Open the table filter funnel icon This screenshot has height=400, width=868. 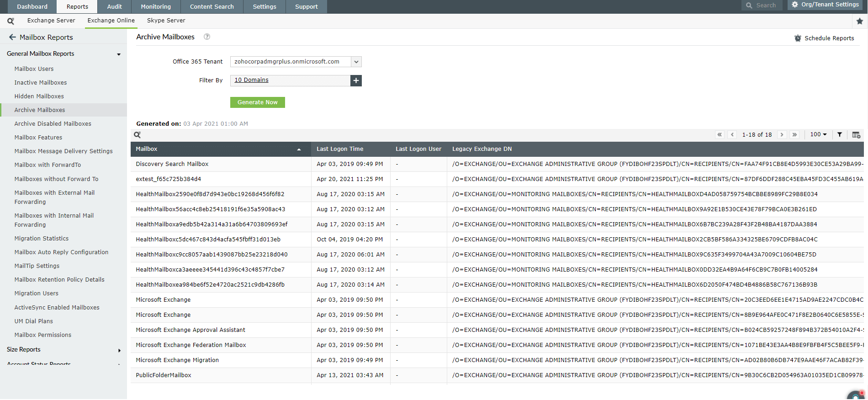[x=840, y=135]
